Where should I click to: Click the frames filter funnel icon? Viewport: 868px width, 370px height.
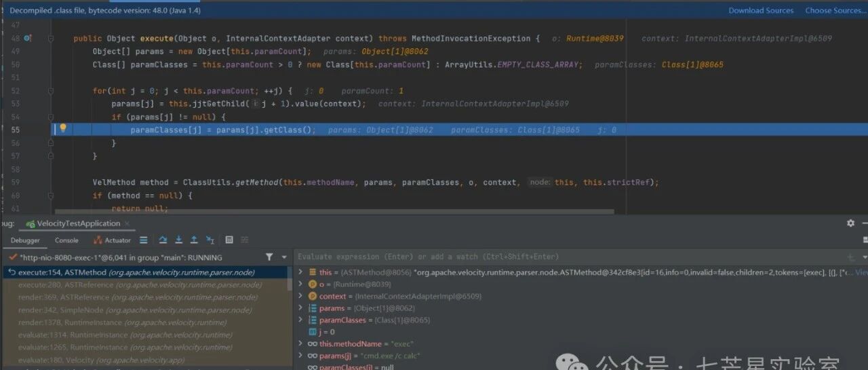269,257
